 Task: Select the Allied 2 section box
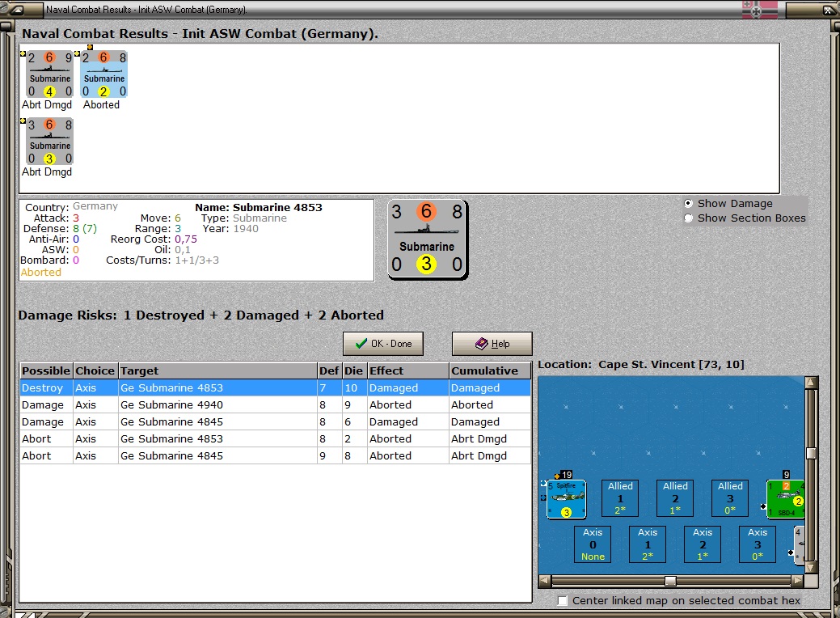click(x=675, y=498)
